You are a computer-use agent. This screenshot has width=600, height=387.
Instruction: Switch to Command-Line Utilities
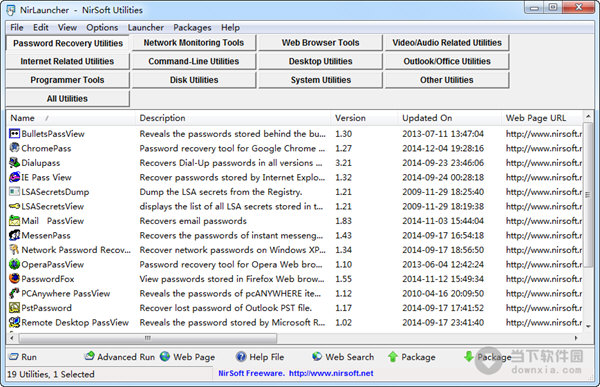(x=194, y=61)
